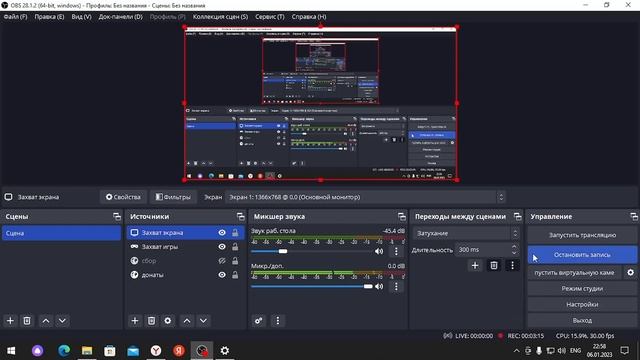Toggle lock on сбор source

click(x=235, y=261)
